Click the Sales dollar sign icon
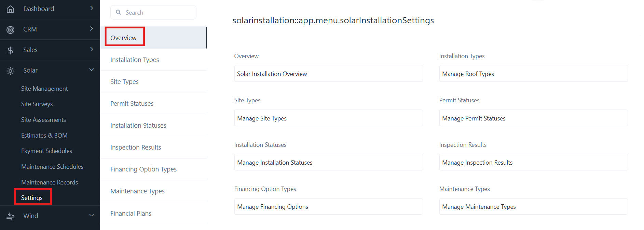Viewport: 644px width, 230px height. pyautogui.click(x=11, y=50)
